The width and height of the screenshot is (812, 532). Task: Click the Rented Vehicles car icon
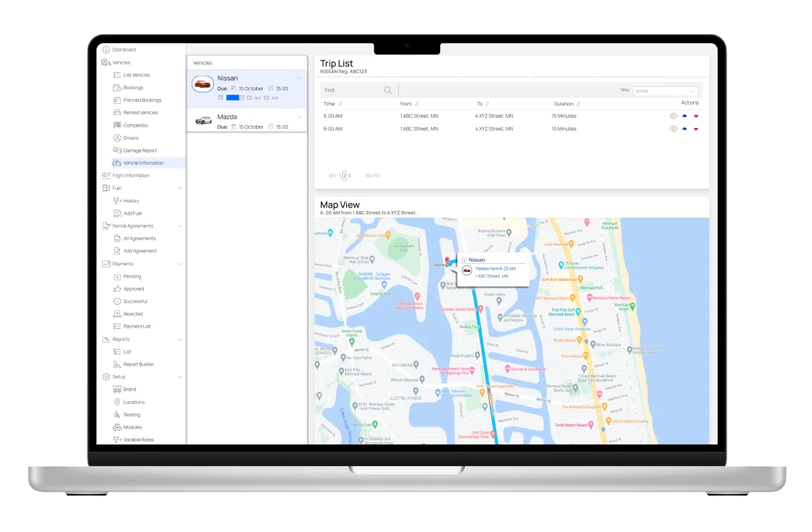click(x=117, y=112)
